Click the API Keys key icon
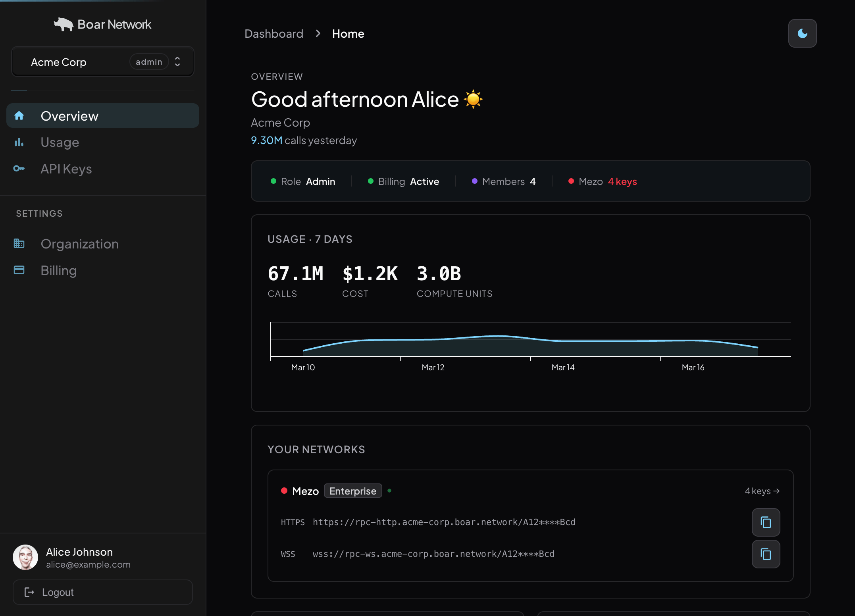This screenshot has height=616, width=855. click(19, 169)
